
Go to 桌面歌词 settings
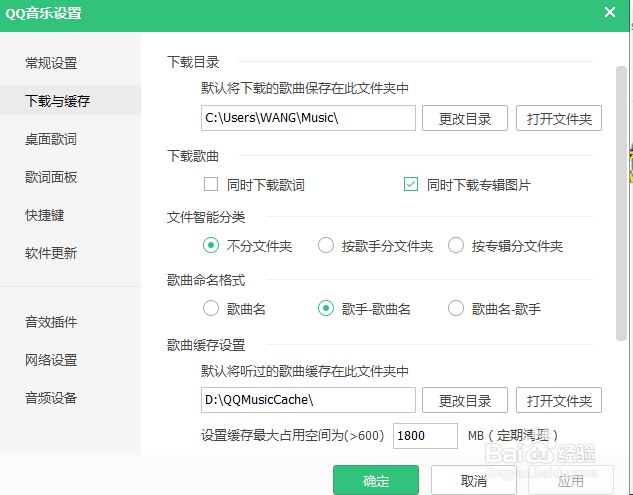(51, 139)
